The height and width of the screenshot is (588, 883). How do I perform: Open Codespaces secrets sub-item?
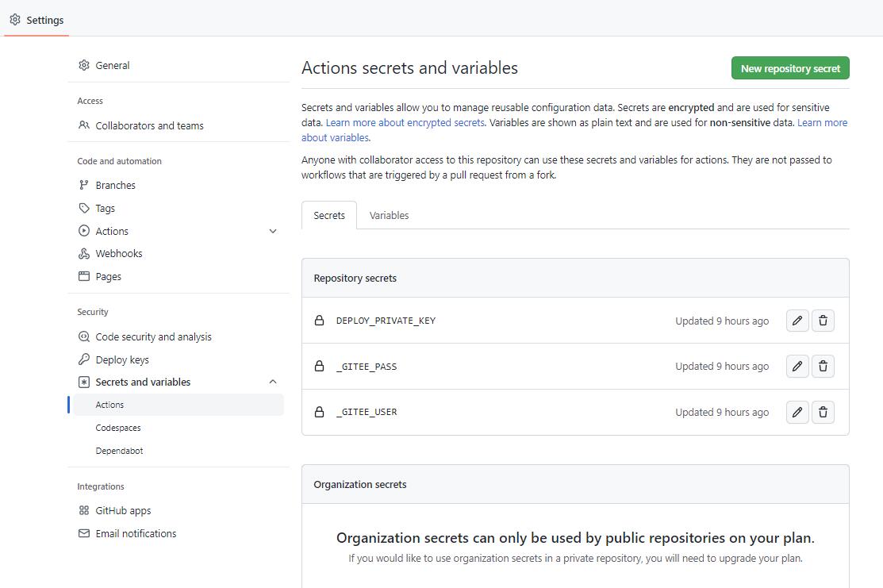(x=118, y=428)
